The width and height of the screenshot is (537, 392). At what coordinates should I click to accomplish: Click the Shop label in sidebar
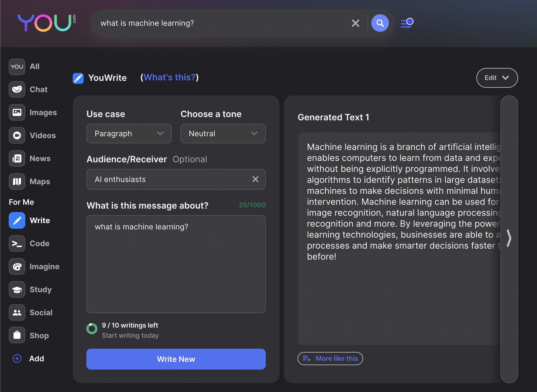coord(39,336)
